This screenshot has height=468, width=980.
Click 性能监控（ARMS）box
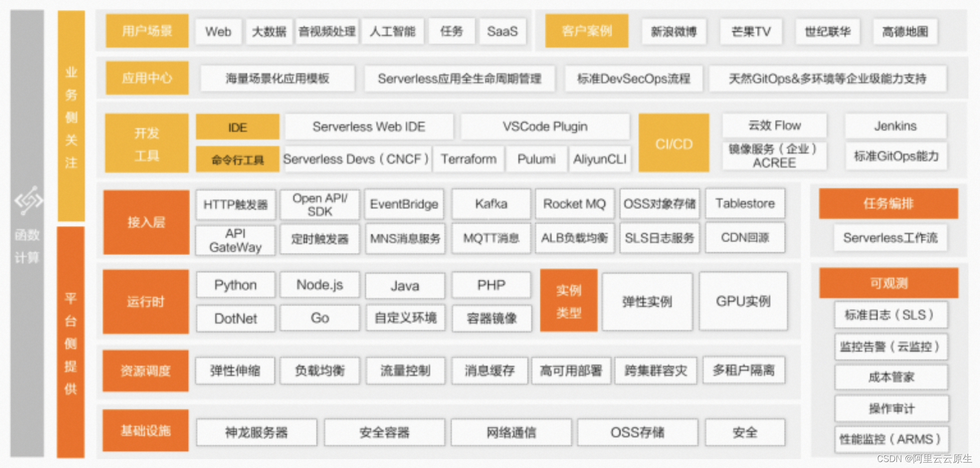(x=891, y=439)
